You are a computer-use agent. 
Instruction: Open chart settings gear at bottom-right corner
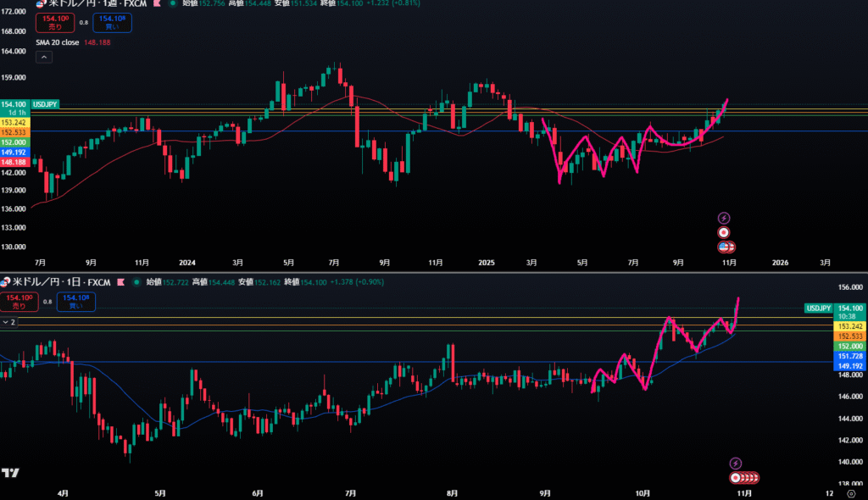point(850,492)
